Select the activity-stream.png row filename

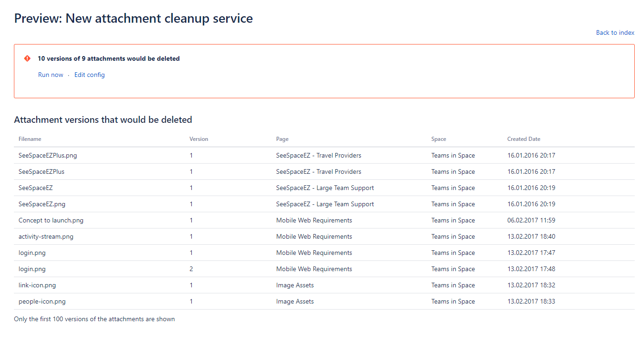tap(46, 236)
